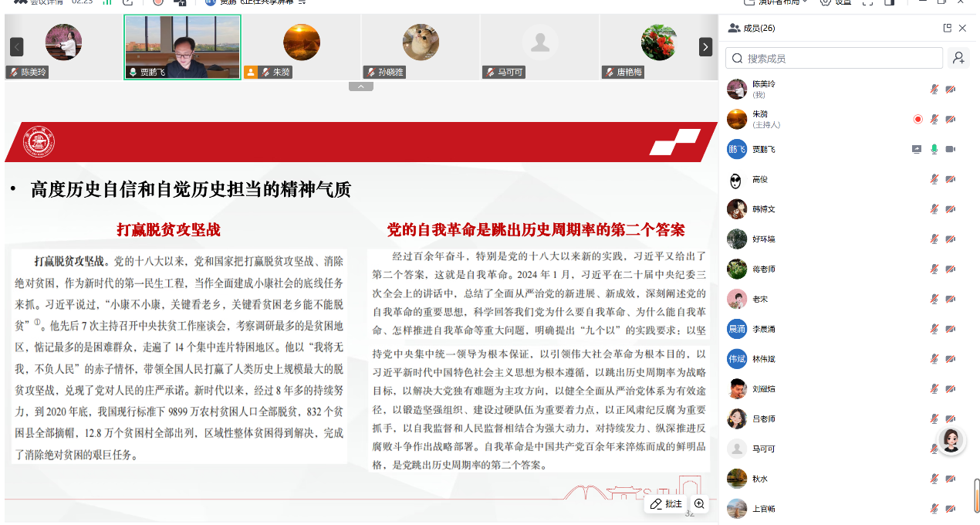Click the screen sharing icon for 贾鹏飞
The image size is (980, 525).
point(917,149)
